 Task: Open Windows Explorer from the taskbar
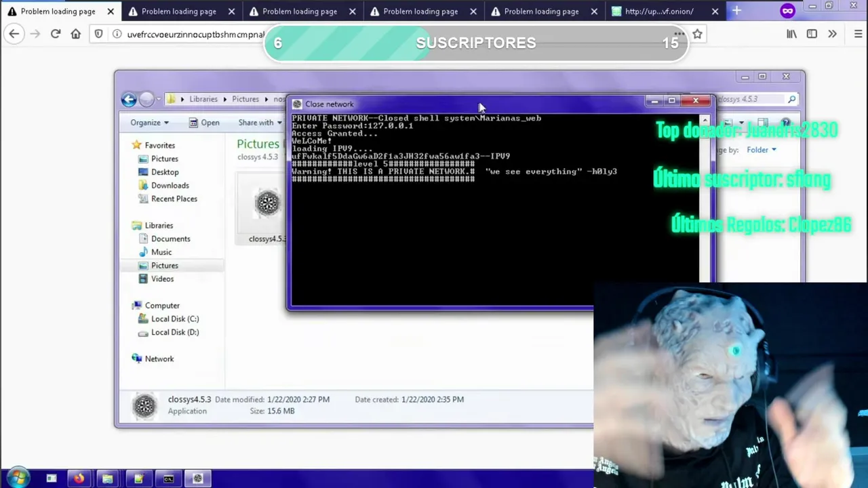[x=107, y=479]
